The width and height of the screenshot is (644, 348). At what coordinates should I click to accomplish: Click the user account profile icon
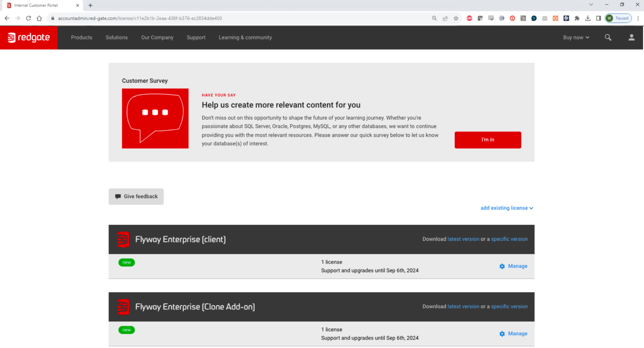[x=631, y=37]
